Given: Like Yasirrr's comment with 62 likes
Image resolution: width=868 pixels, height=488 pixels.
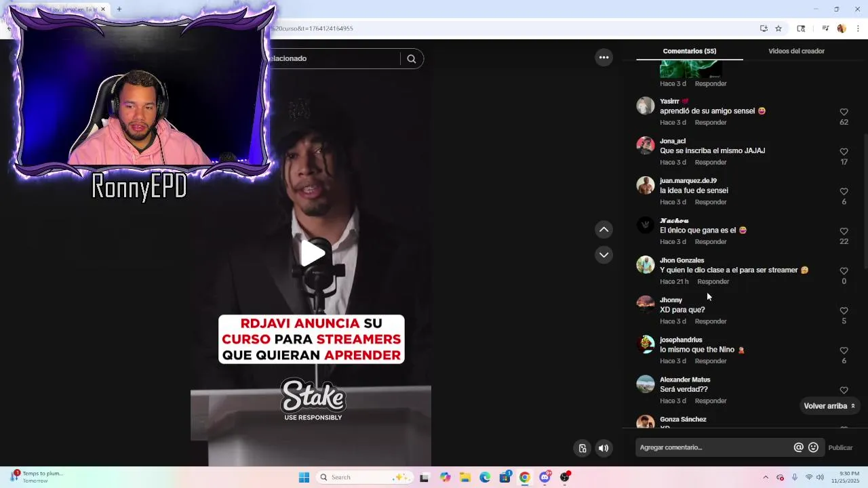Looking at the screenshot, I should click(x=844, y=112).
